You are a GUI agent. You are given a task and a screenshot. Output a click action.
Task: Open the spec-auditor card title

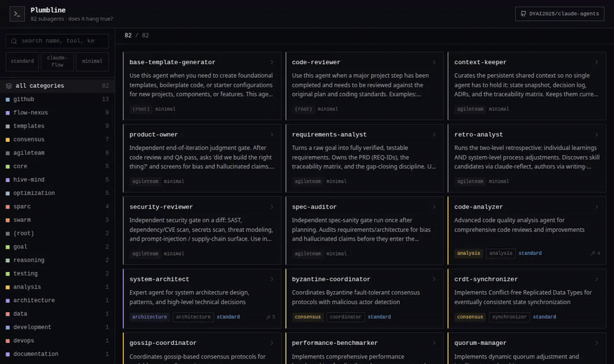coord(314,207)
